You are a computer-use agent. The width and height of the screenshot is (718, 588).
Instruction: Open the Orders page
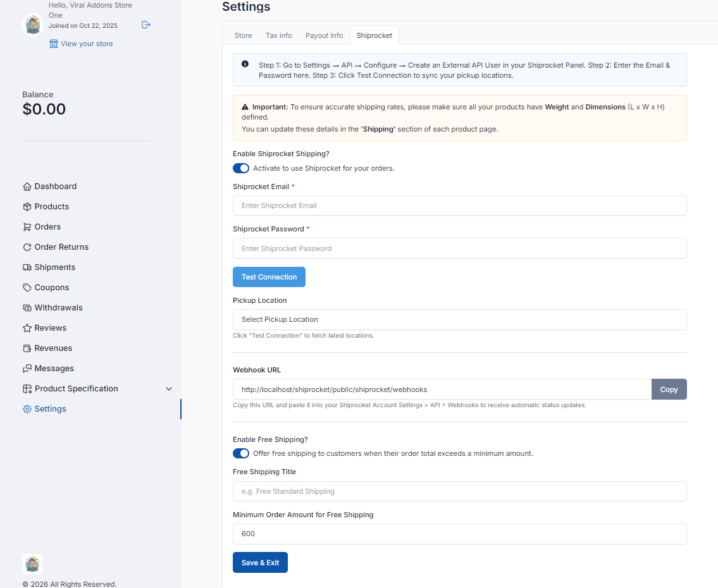[47, 226]
